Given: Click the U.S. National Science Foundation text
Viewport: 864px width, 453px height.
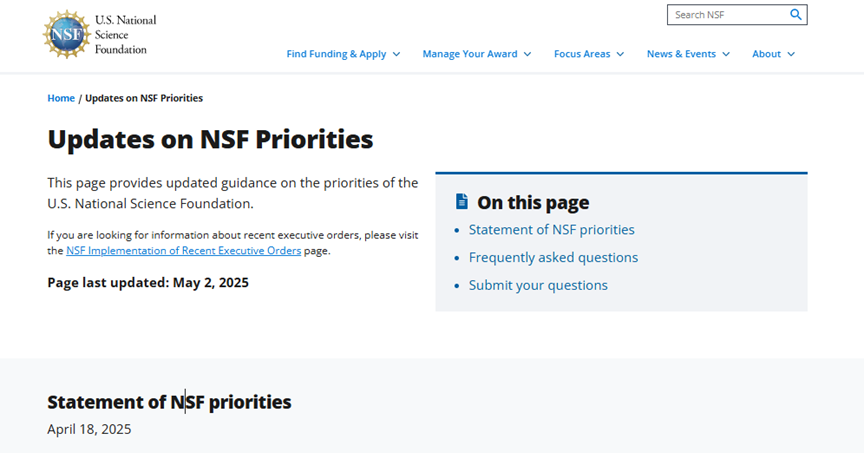Looking at the screenshot, I should tap(125, 34).
